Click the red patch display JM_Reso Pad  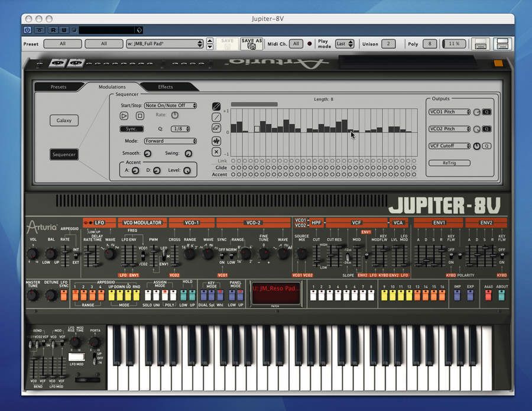point(275,293)
